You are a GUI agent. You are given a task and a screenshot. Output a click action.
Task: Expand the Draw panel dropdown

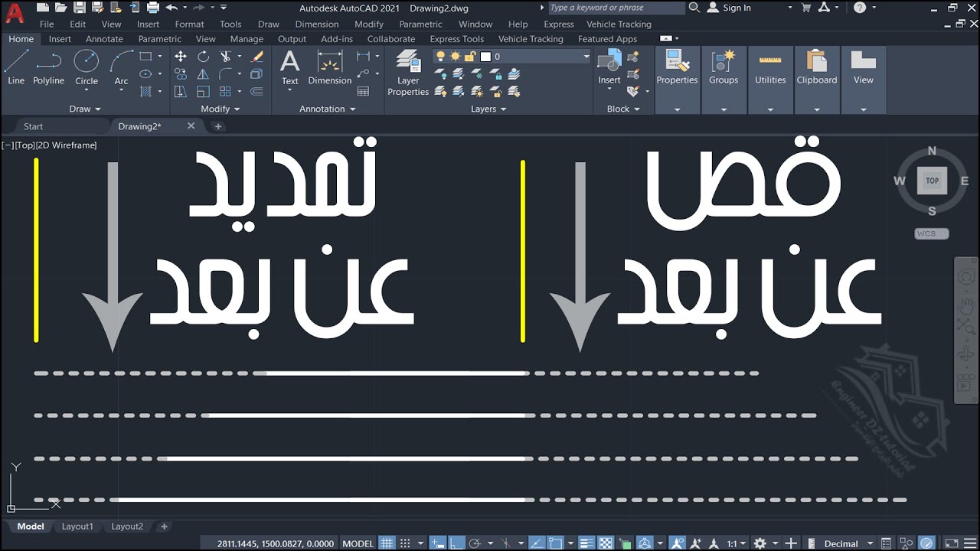point(85,109)
